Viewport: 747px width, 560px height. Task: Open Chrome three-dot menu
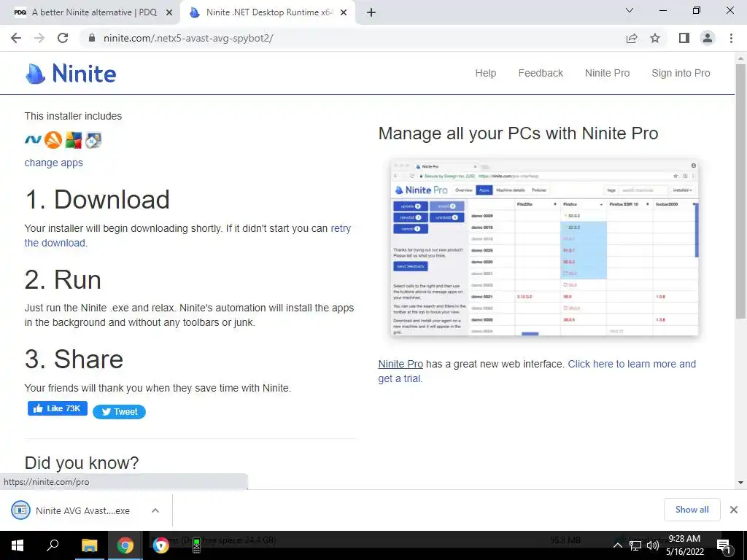point(731,38)
